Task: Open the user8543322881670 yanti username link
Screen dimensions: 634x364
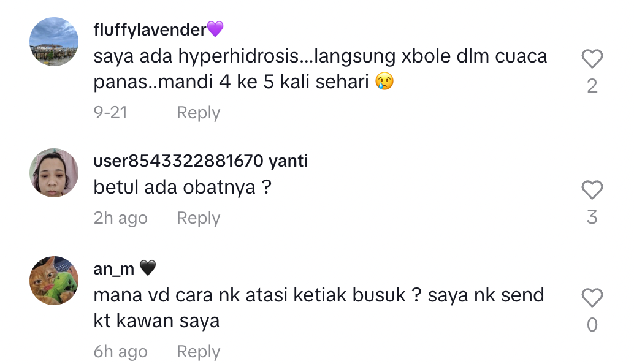Action: (201, 161)
